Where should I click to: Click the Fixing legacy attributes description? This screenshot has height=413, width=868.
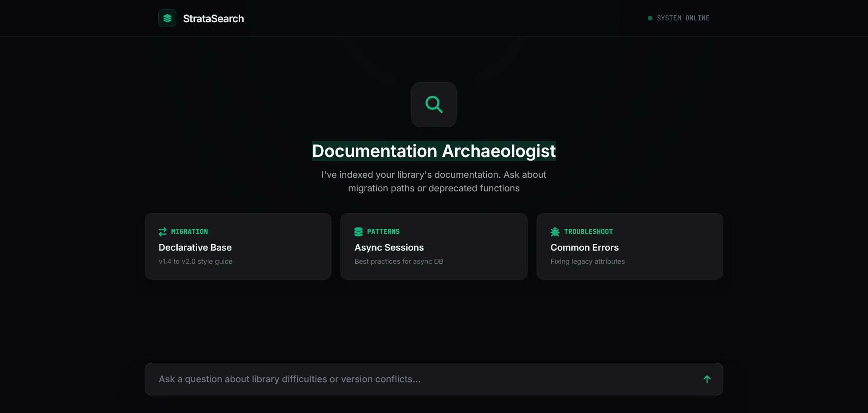click(587, 261)
